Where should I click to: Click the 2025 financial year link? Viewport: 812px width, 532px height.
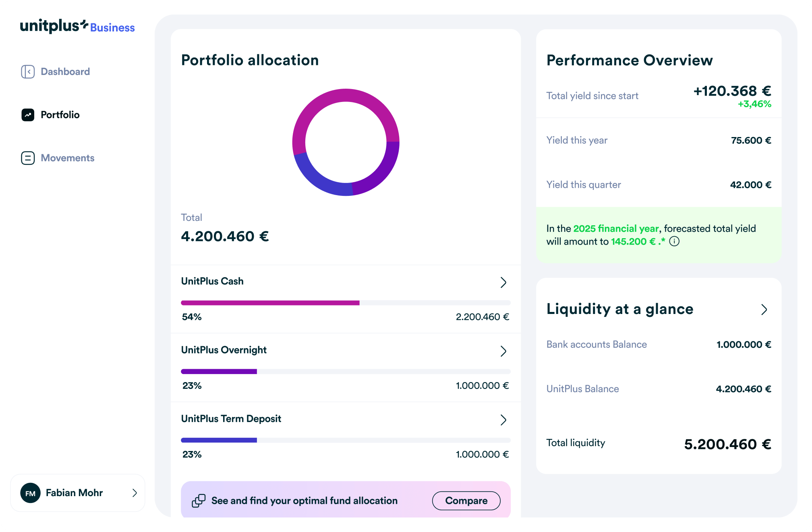coord(616,229)
